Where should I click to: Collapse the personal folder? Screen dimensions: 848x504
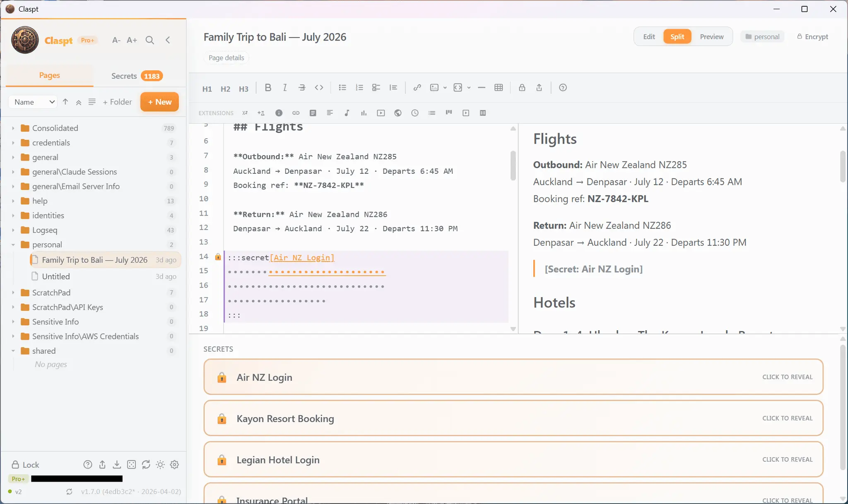click(x=13, y=245)
